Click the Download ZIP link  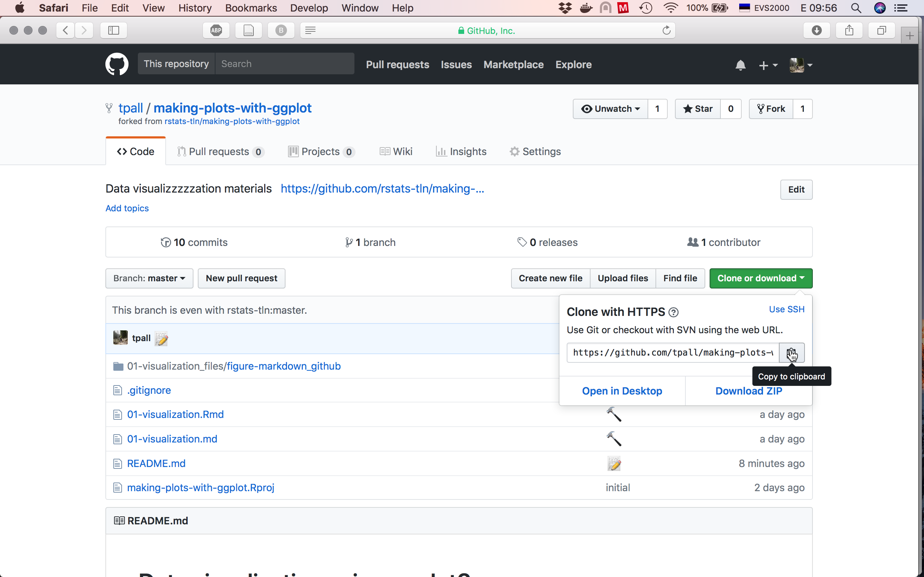748,391
